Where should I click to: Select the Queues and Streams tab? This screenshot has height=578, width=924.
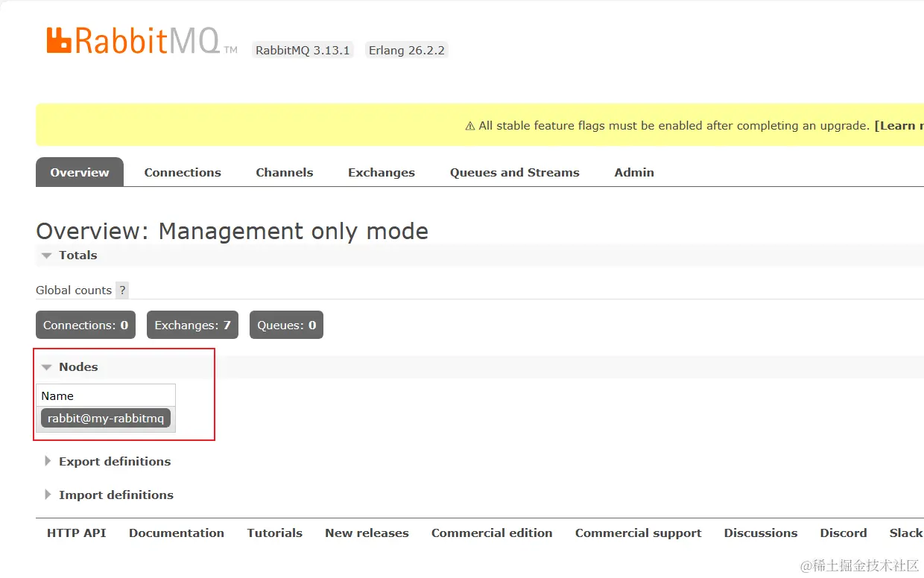coord(515,172)
